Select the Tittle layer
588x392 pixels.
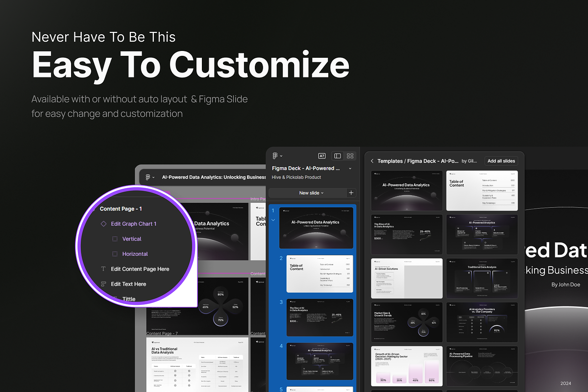(129, 299)
